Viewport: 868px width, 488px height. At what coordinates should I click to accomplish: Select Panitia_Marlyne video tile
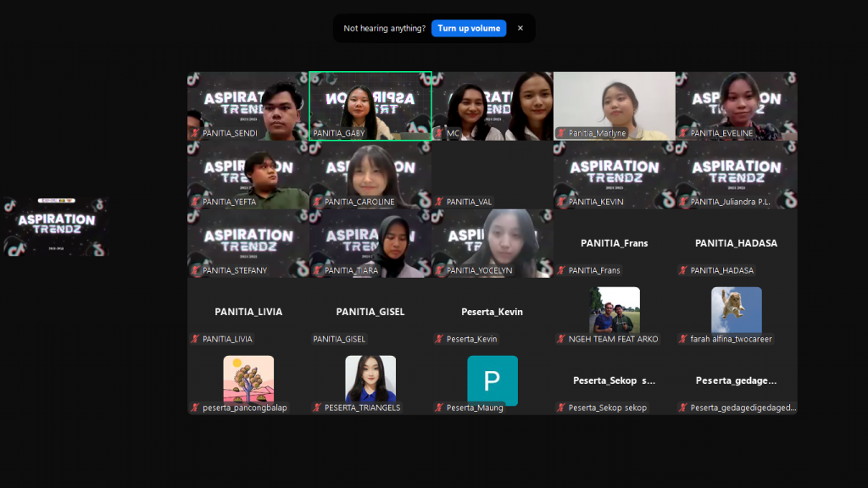coord(615,106)
